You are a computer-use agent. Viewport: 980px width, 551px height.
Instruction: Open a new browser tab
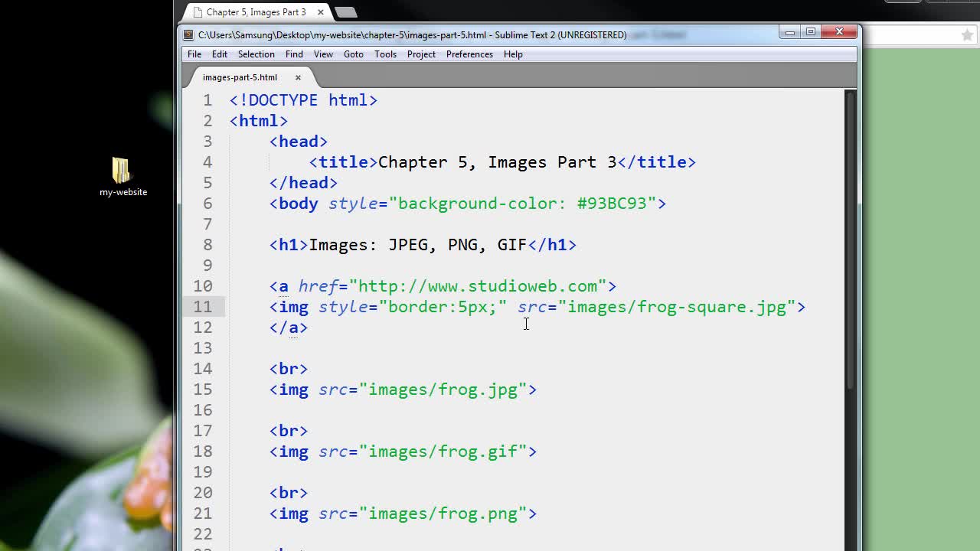pos(345,12)
